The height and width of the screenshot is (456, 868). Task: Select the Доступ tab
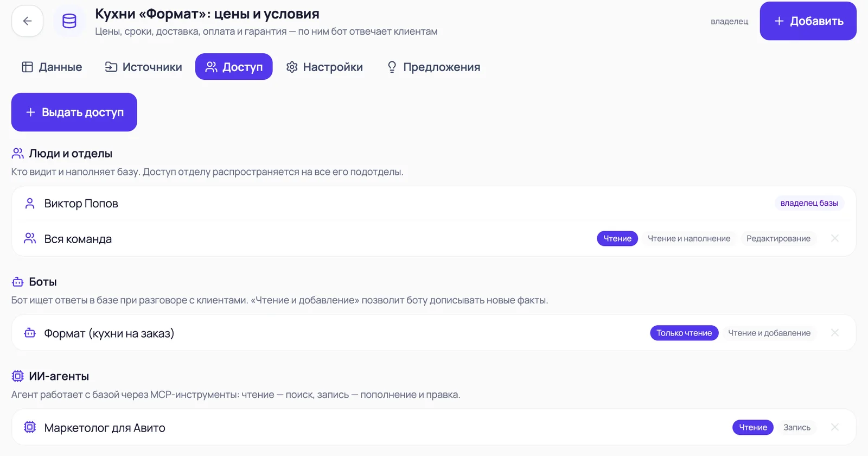[x=234, y=67]
